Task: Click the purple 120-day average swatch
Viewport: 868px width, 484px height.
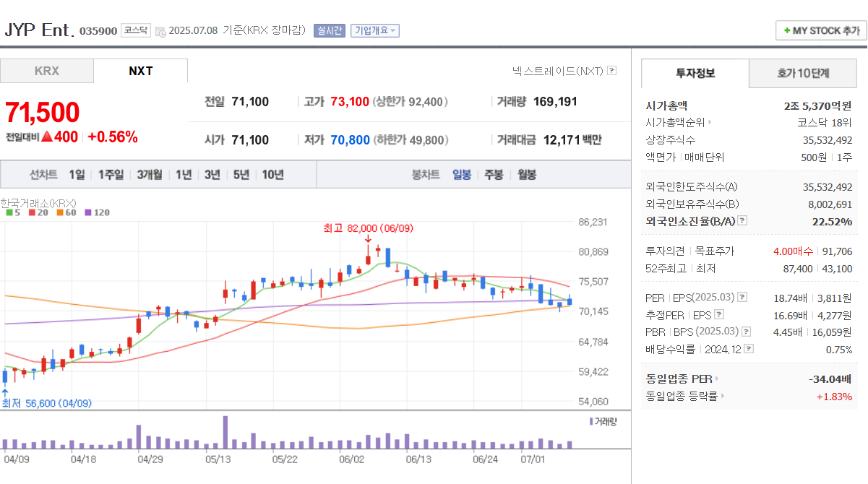Action: 87,212
